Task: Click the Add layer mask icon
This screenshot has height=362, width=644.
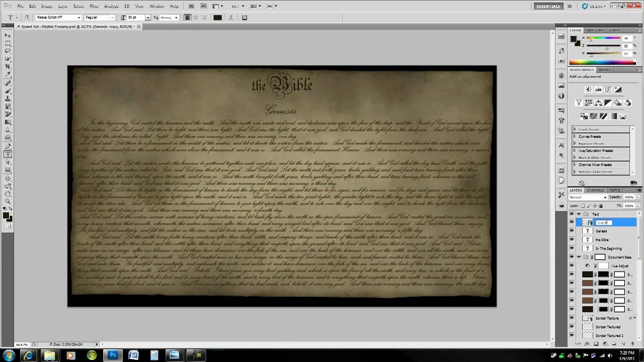Action: 596,344
